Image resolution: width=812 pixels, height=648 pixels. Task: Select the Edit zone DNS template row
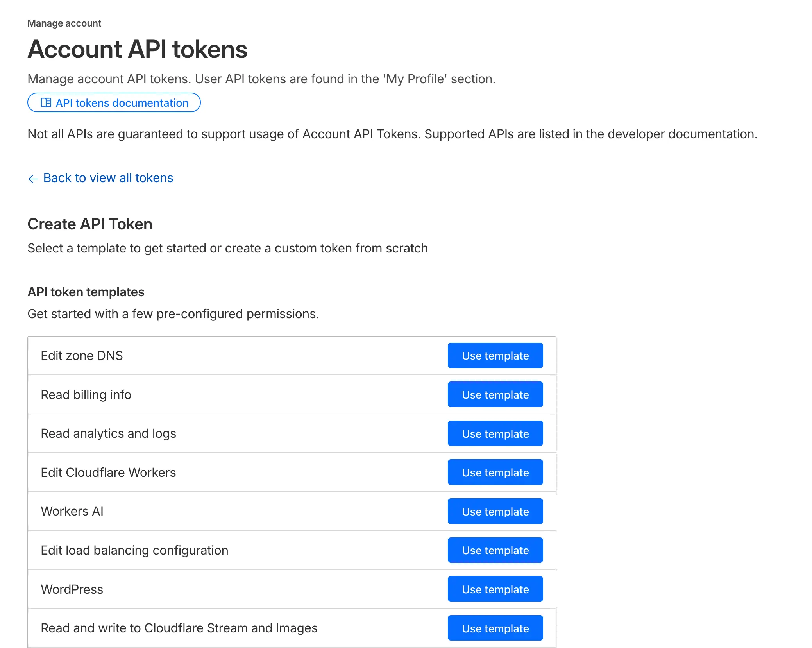click(82, 355)
